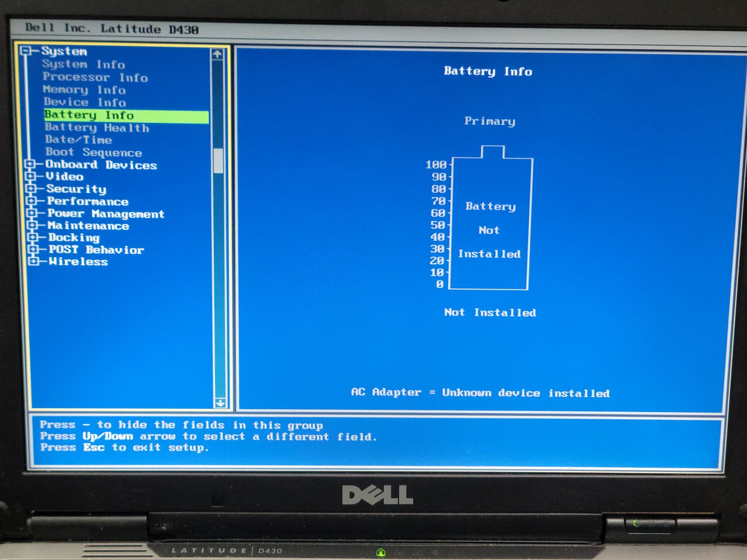Expand the Video group

(31, 176)
